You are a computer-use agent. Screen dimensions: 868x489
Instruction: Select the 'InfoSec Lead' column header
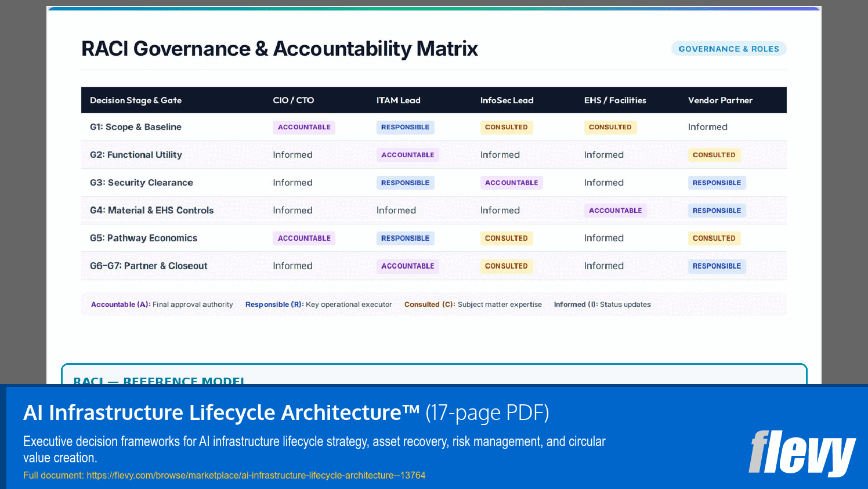tap(507, 100)
